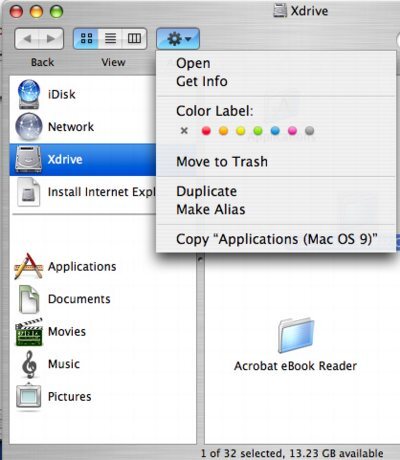Apply the red color label
The image size is (400, 460).
point(206,131)
